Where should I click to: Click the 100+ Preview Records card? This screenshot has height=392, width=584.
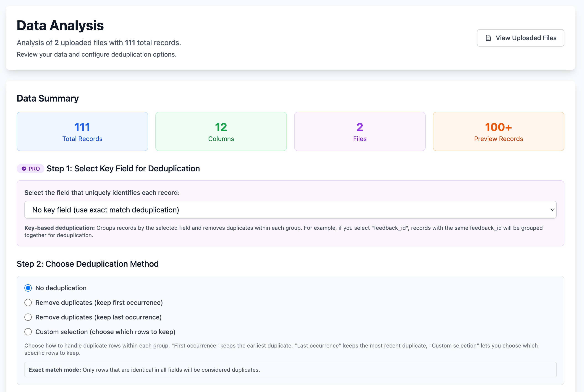[x=498, y=131]
